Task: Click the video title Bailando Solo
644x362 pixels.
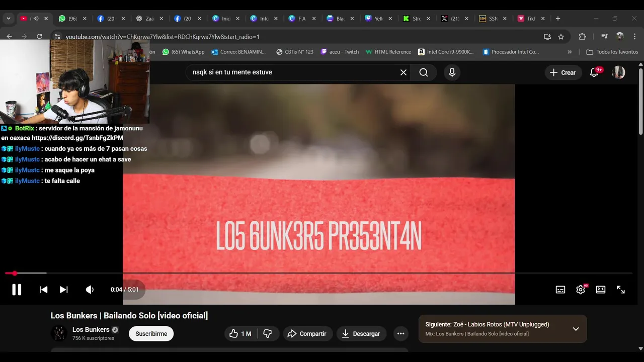Action: click(x=129, y=316)
